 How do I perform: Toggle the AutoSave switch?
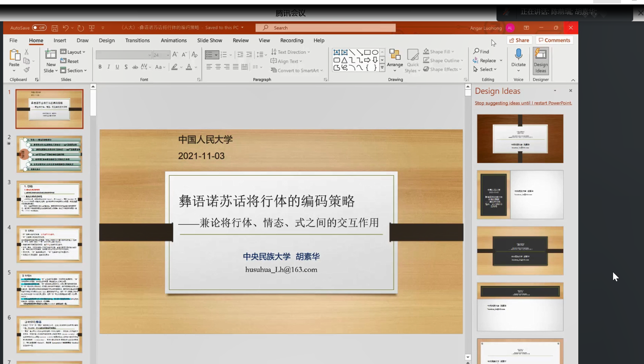tap(39, 28)
